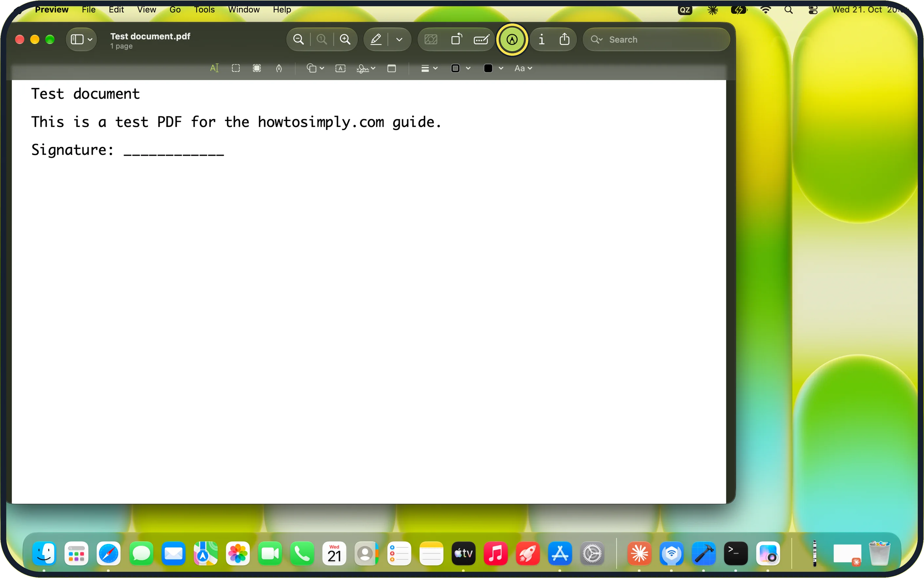Viewport: 924px width, 578px height.
Task: Open System Settings from the Dock
Action: point(592,553)
